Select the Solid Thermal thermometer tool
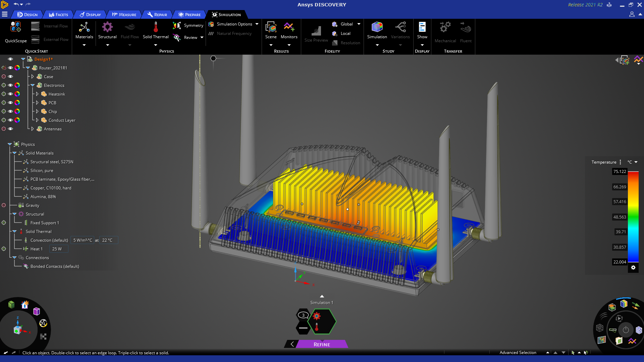The height and width of the screenshot is (362, 644). pos(156,27)
